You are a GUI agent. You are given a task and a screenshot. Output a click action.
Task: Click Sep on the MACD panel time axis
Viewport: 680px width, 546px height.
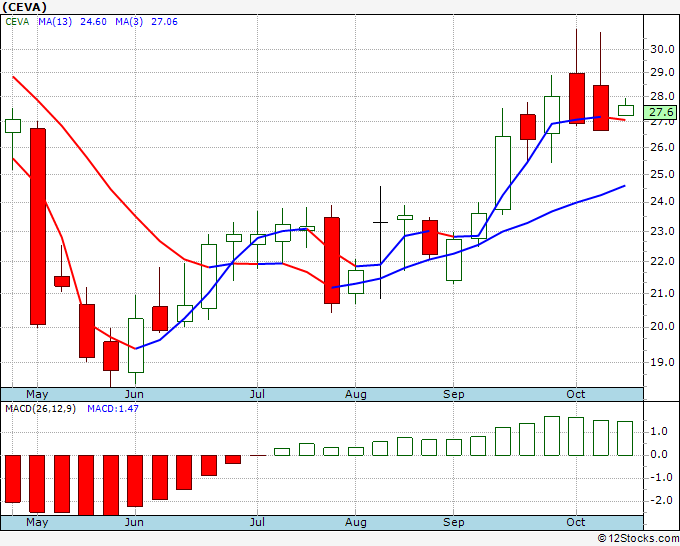pos(454,523)
